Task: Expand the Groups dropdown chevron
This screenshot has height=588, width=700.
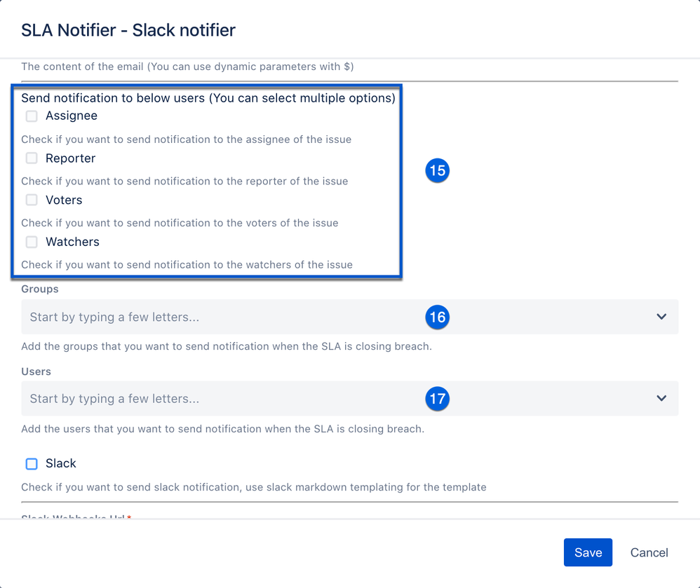Action: (x=661, y=317)
